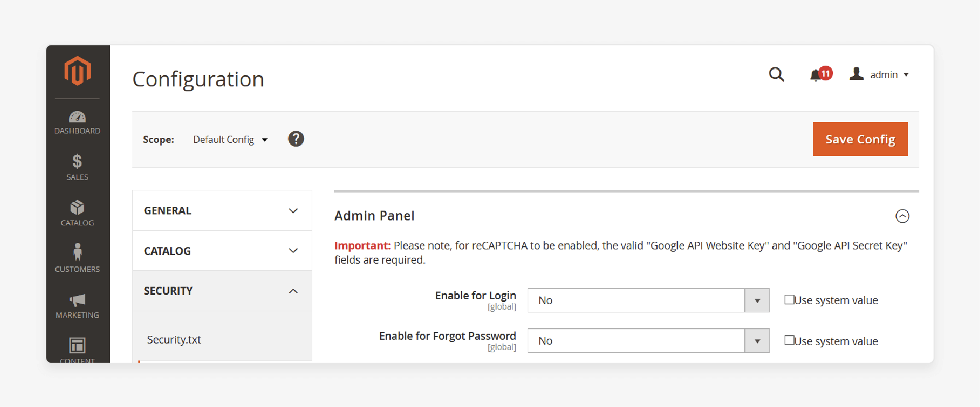Select the Security.txt menu item
980x407 pixels.
tap(174, 340)
